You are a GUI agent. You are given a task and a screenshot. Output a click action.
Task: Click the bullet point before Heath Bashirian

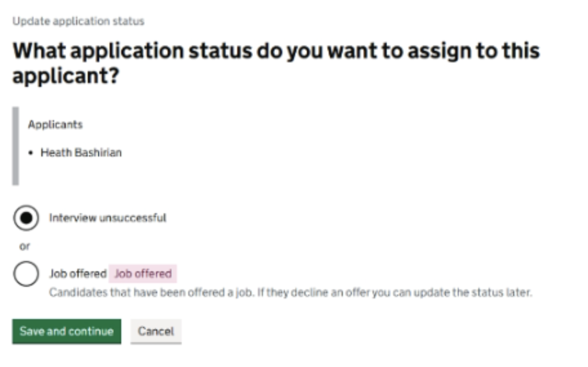(31, 153)
